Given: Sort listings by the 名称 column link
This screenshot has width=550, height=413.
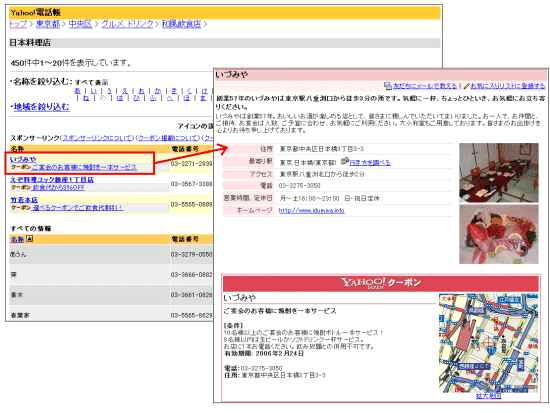Looking at the screenshot, I should click(x=17, y=239).
